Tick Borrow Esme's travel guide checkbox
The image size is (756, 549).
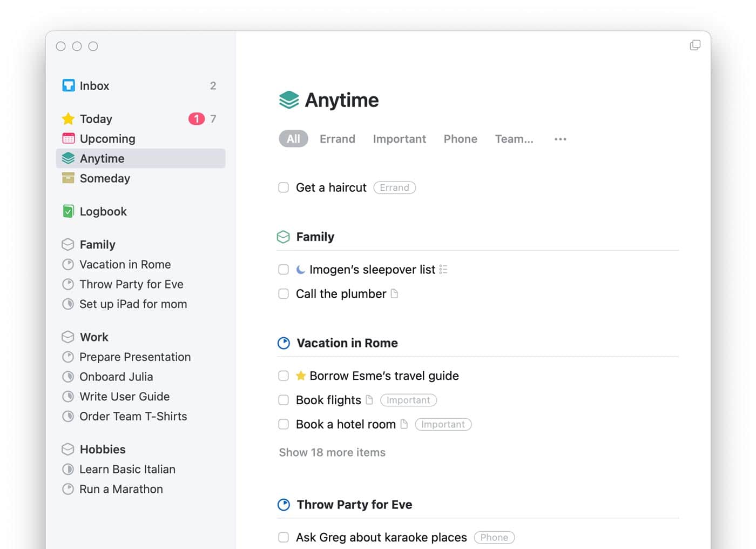click(x=283, y=376)
